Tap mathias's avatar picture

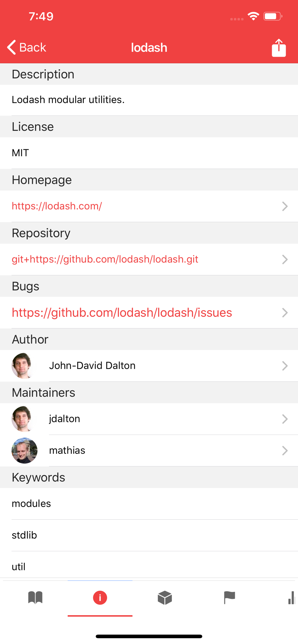pyautogui.click(x=25, y=450)
